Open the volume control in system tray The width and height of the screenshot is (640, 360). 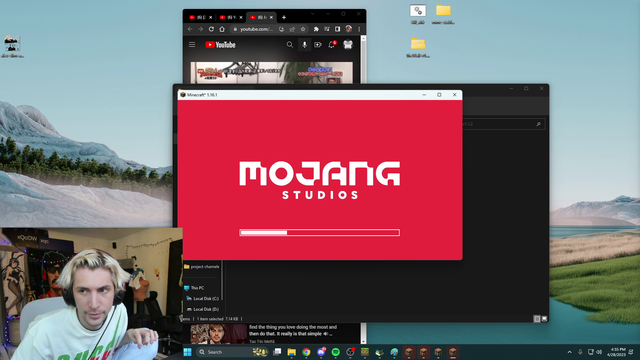599,352
